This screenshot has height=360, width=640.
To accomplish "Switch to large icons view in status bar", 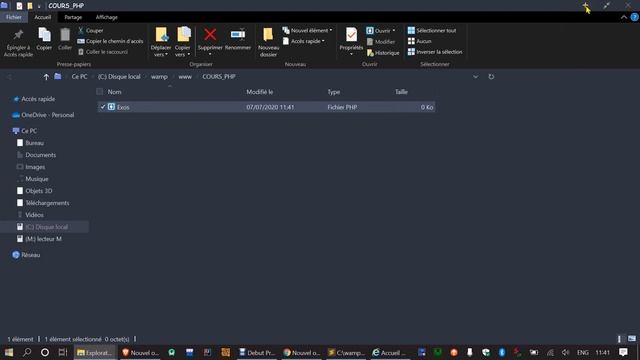I will point(631,339).
